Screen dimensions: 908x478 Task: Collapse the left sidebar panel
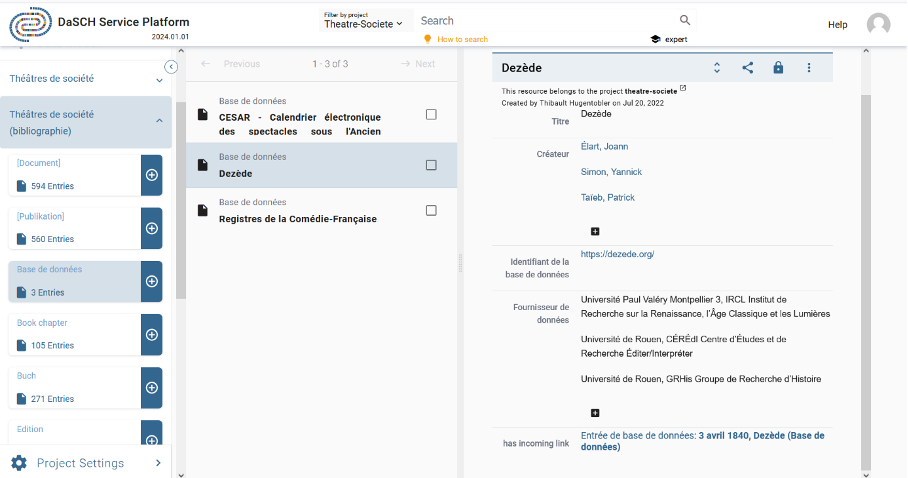point(171,67)
